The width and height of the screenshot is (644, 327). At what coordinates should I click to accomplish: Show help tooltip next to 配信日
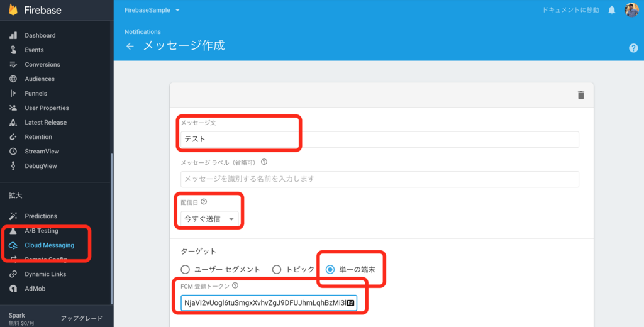tap(204, 202)
